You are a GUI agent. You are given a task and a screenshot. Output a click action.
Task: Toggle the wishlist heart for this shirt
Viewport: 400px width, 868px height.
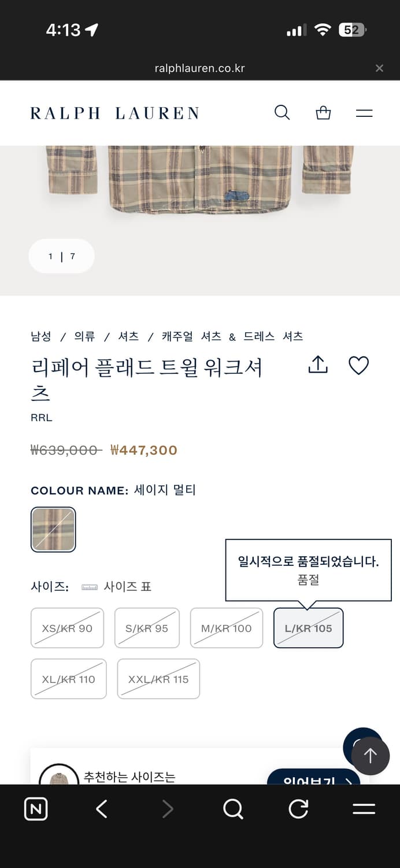(x=359, y=365)
